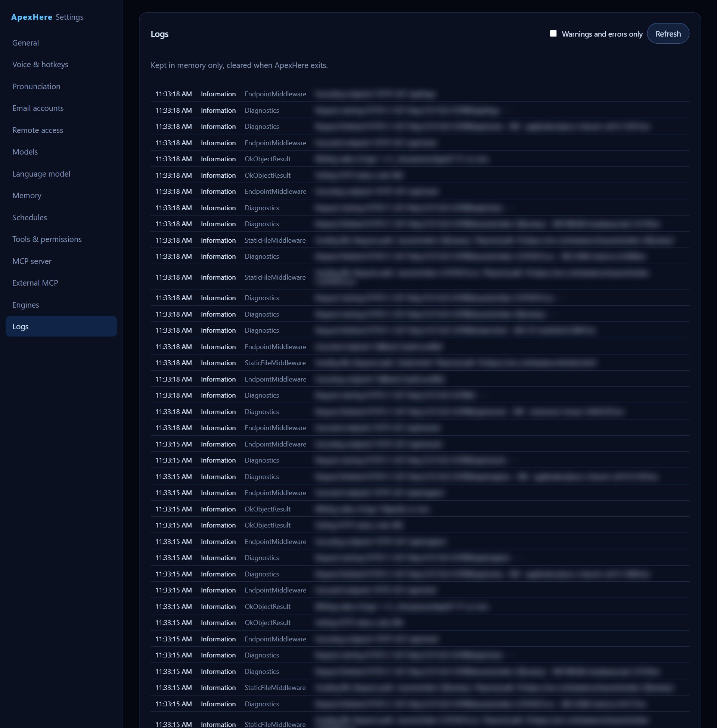Click the Warnings and errors only label
This screenshot has width=717, height=728.
click(x=602, y=34)
